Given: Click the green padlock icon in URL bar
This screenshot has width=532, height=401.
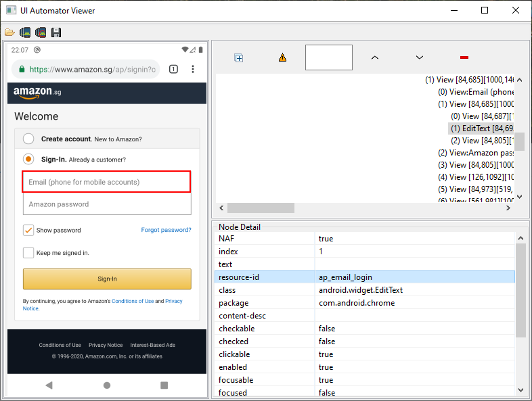Looking at the screenshot, I should click(22, 69).
